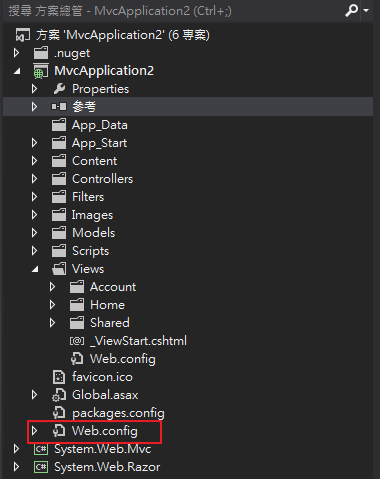Click the Images folder icon
This screenshot has height=479, width=380.
[59, 215]
